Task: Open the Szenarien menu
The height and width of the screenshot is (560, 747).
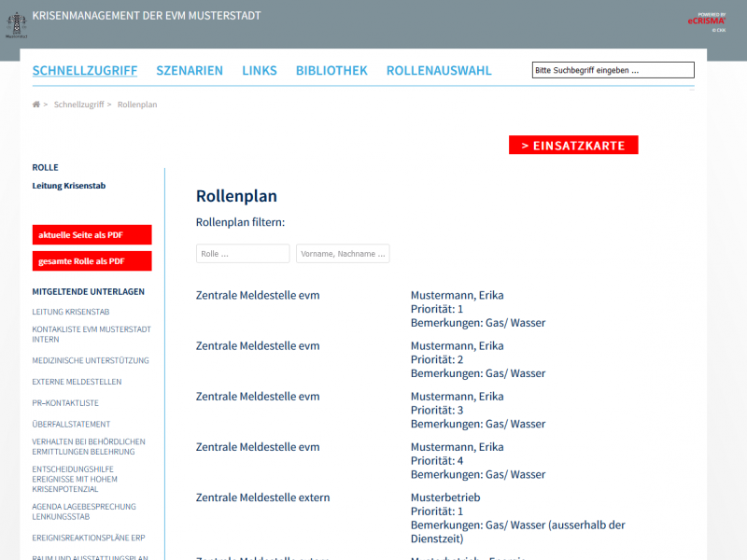Action: click(190, 71)
